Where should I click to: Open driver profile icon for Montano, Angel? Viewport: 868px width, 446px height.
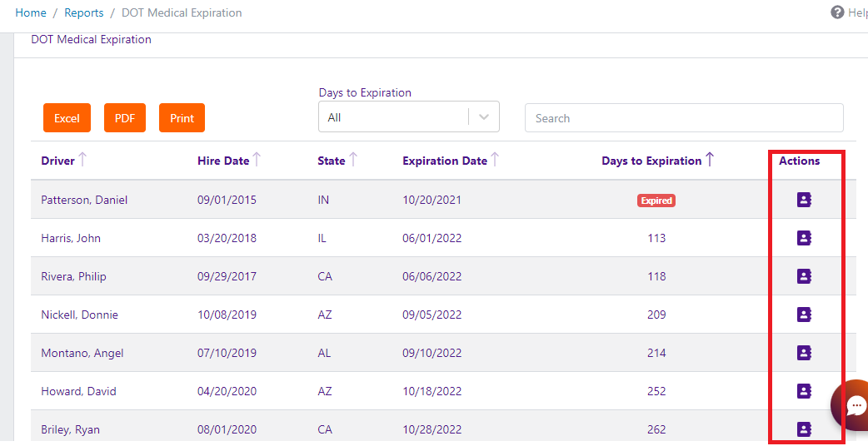click(x=804, y=353)
